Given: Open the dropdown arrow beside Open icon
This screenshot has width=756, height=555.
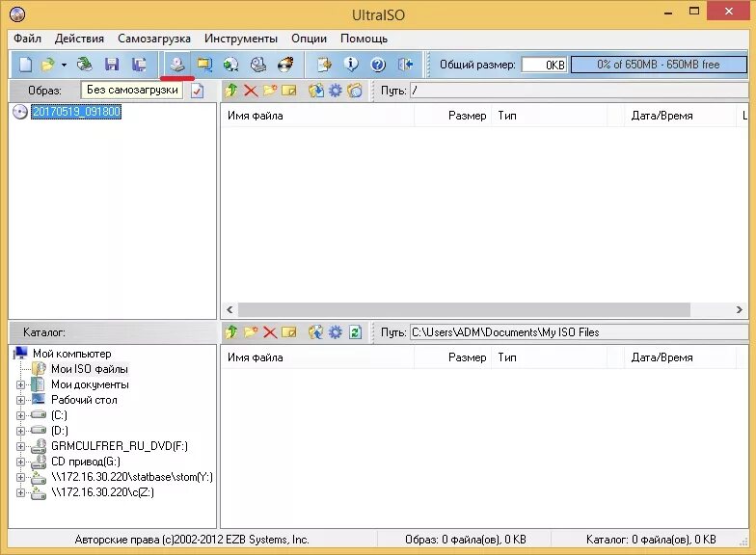Looking at the screenshot, I should (64, 65).
